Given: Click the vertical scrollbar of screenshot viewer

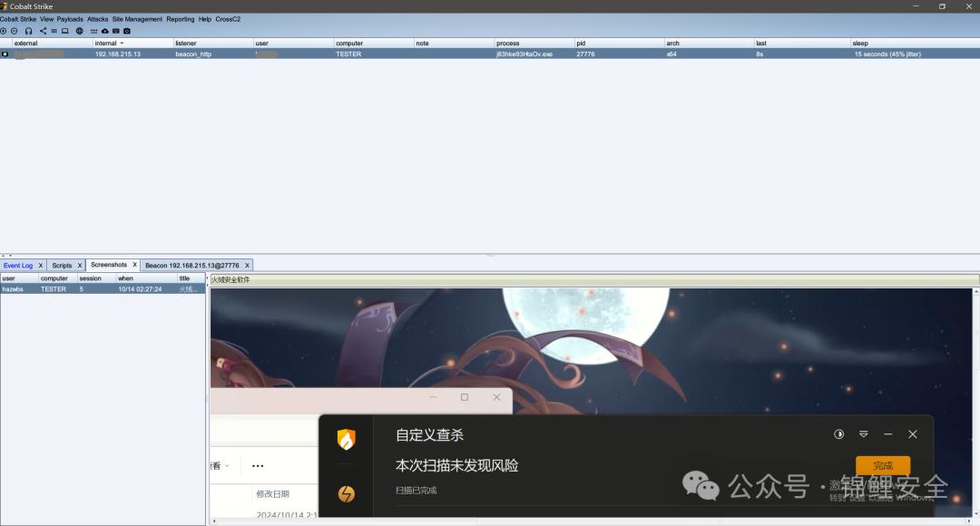Looking at the screenshot, I should click(976, 402).
